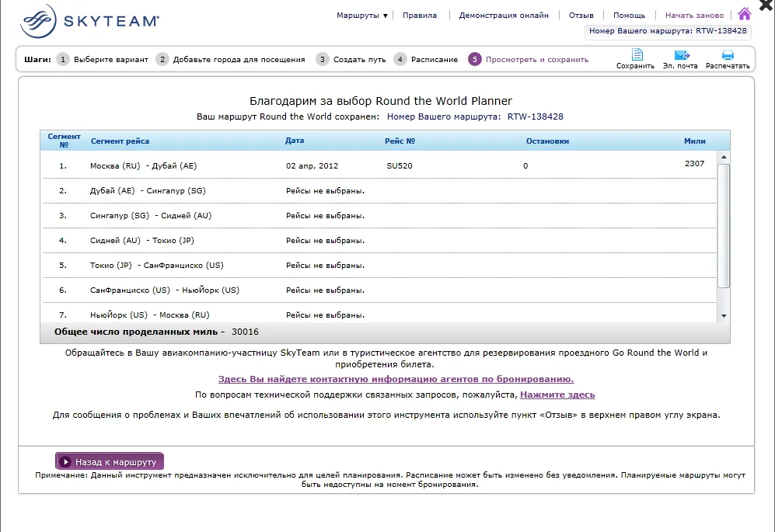775x532 pixels.
Task: Click the Нажмите здесь support link
Action: pyautogui.click(x=557, y=395)
